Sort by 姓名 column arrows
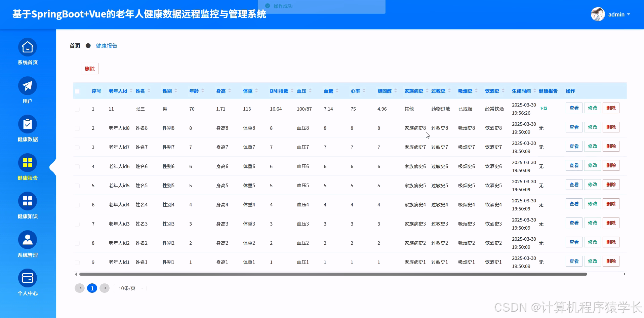The height and width of the screenshot is (318, 644). point(149,91)
